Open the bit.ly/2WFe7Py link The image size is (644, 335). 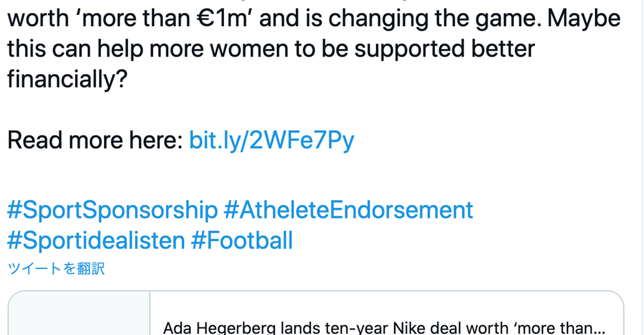point(271,141)
